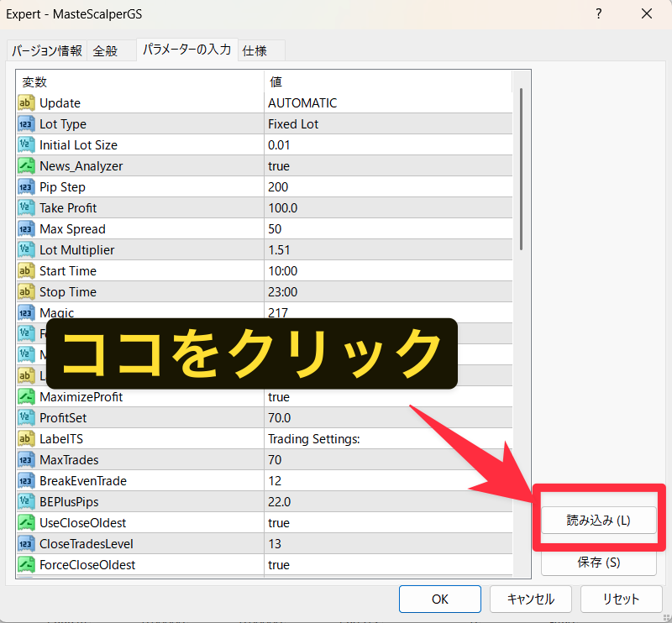Click the 読み込み (L) load button
Viewport: 672px width, 623px height.
(599, 521)
